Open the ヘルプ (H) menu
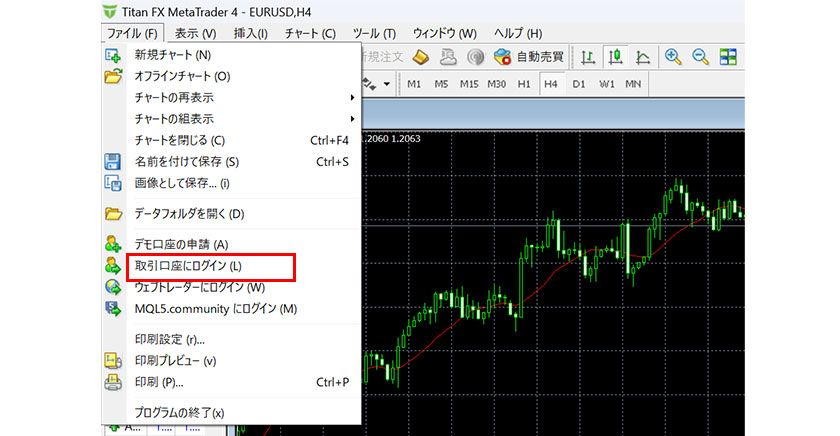840x436 pixels. tap(518, 33)
